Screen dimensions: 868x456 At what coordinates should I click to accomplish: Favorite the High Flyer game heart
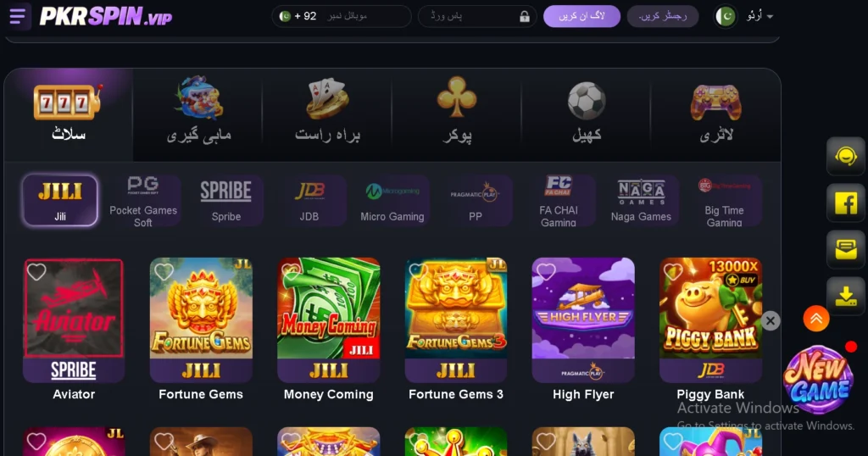point(546,272)
